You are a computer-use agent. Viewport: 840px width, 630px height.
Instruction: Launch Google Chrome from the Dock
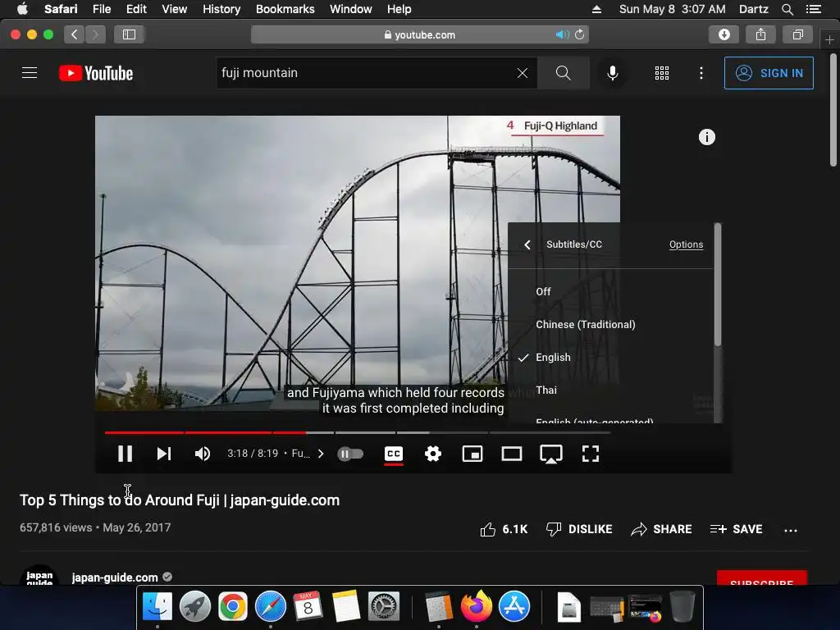tap(232, 606)
